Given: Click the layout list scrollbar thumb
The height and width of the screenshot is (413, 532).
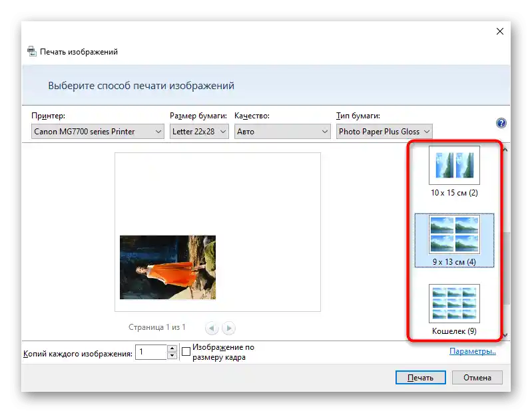Looking at the screenshot, I should pyautogui.click(x=506, y=268).
